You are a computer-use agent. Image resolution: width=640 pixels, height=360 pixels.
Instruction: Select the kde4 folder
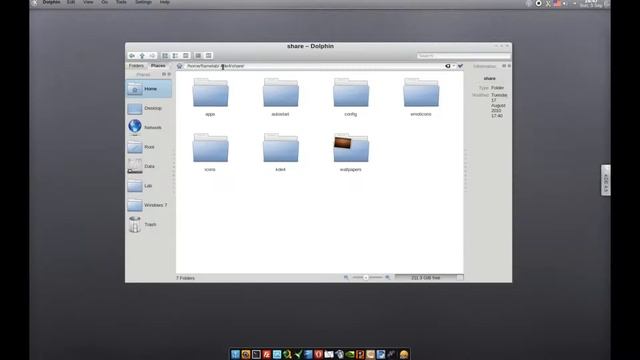(x=280, y=152)
